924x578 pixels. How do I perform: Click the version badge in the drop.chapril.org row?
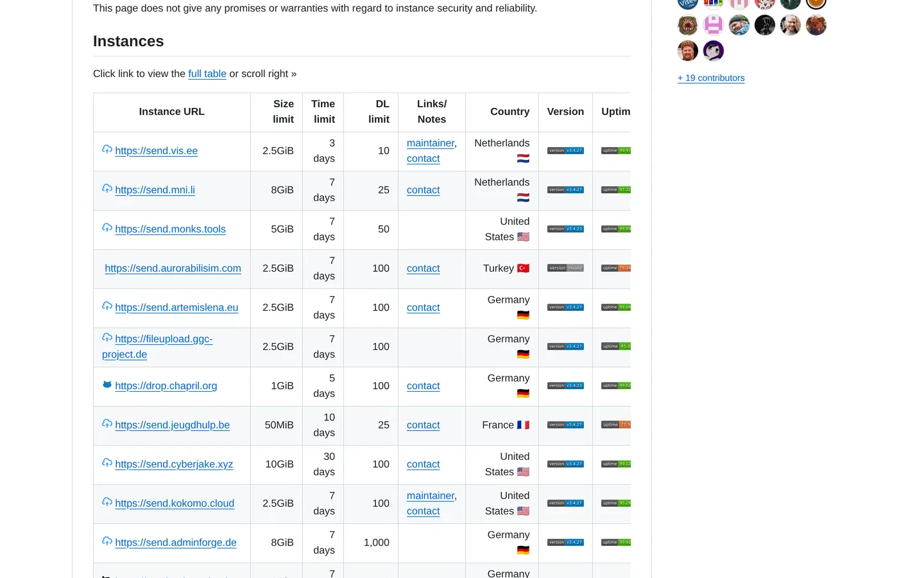(565, 386)
